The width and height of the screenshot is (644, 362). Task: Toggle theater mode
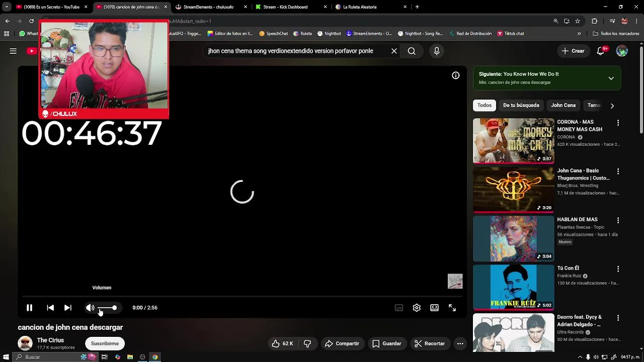pos(434,308)
